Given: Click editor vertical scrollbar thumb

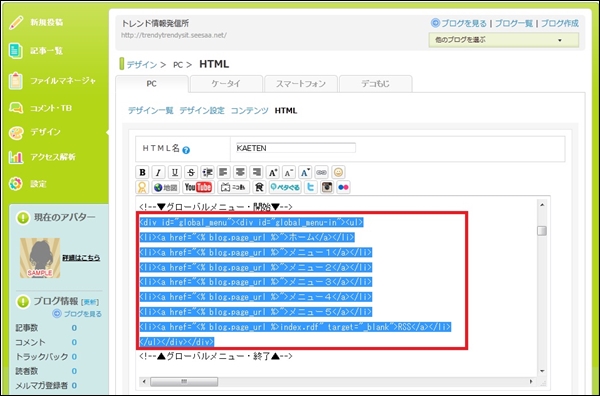Looking at the screenshot, I should pyautogui.click(x=541, y=231).
